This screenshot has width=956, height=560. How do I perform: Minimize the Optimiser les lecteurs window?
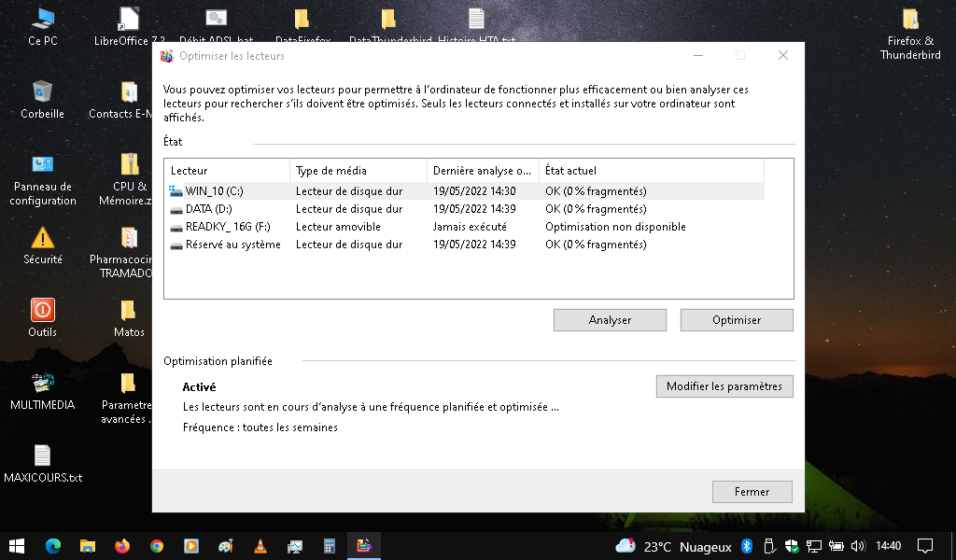698,55
